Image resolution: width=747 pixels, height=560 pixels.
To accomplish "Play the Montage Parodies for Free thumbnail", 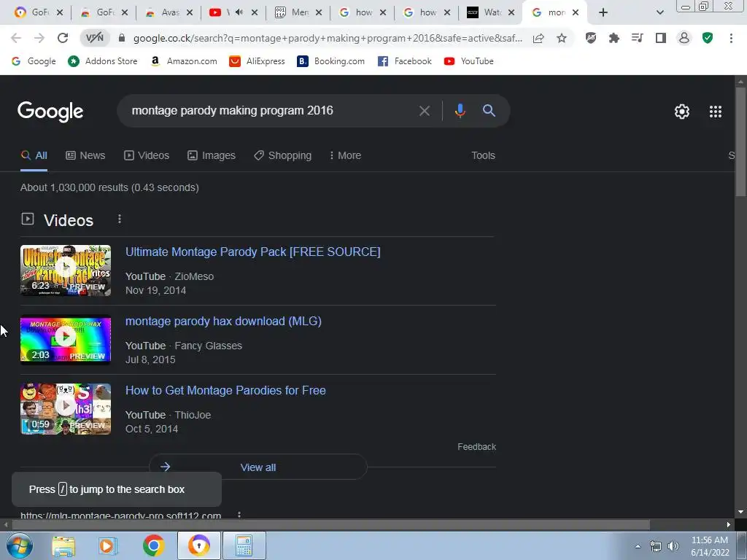I will tap(66, 409).
